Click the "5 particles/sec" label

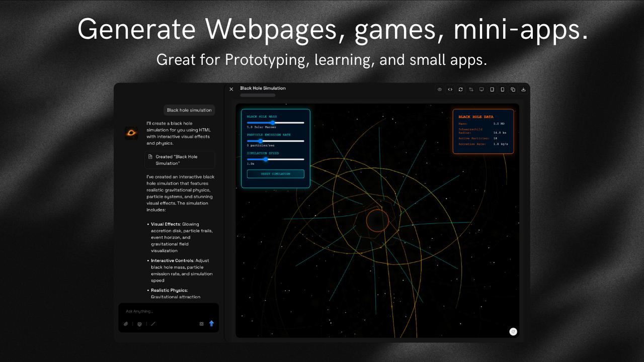261,145
